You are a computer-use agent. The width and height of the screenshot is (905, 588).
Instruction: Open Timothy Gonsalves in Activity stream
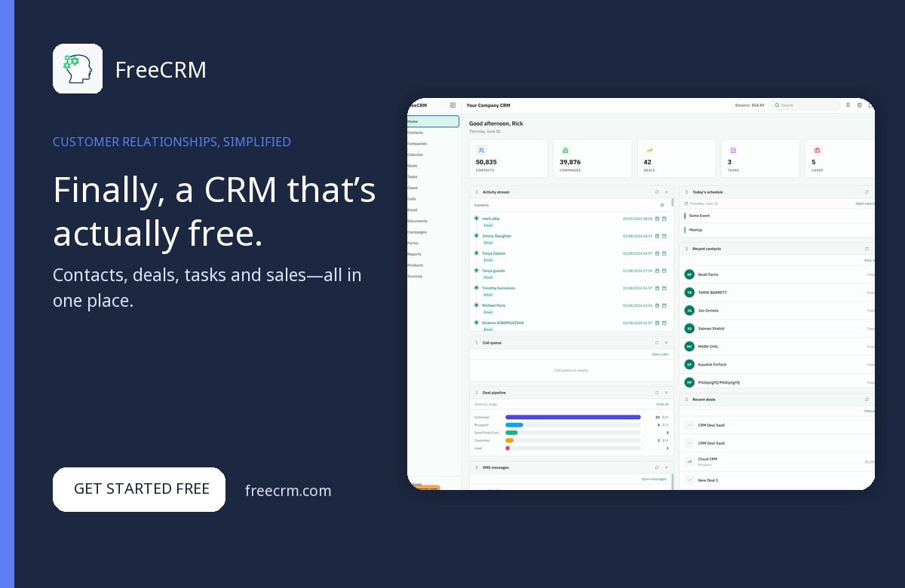[499, 288]
